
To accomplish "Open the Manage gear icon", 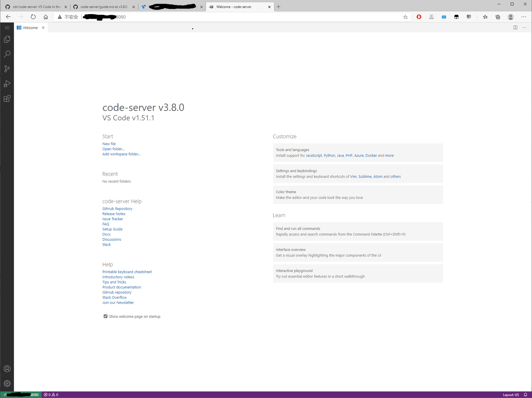I will pyautogui.click(x=7, y=383).
